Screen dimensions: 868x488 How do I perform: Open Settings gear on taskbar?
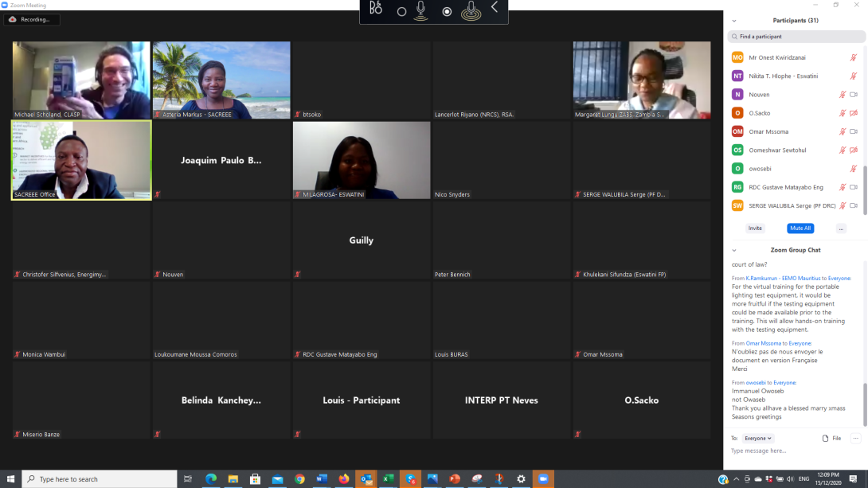click(x=521, y=479)
